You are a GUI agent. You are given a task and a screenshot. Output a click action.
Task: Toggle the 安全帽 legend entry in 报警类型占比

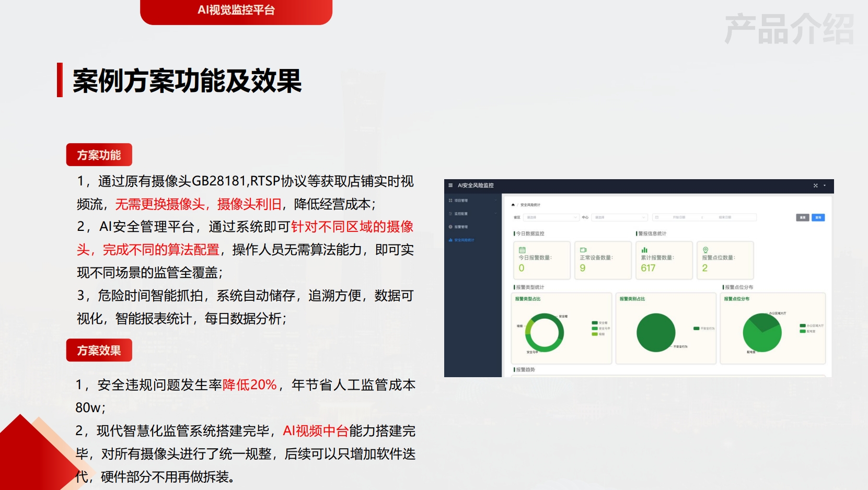pyautogui.click(x=599, y=323)
